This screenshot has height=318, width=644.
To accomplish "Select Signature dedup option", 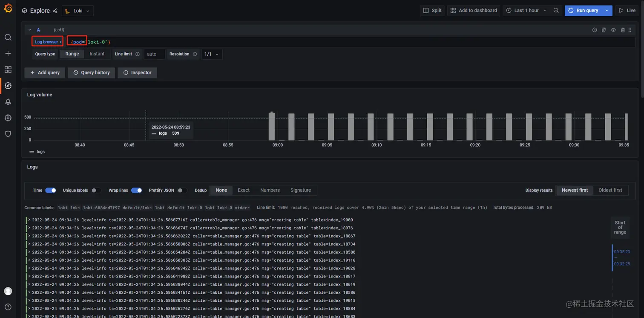I will pos(301,190).
